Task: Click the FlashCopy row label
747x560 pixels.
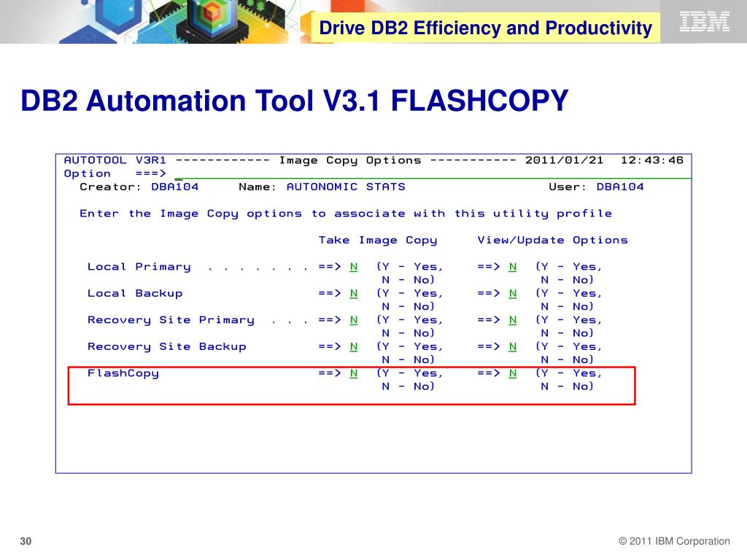Action: pos(123,373)
